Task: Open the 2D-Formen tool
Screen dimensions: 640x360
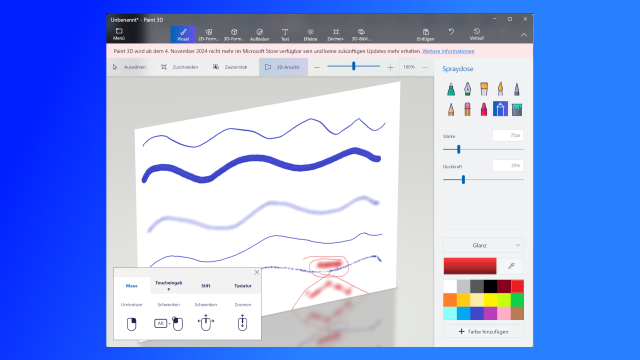Action: (x=209, y=34)
